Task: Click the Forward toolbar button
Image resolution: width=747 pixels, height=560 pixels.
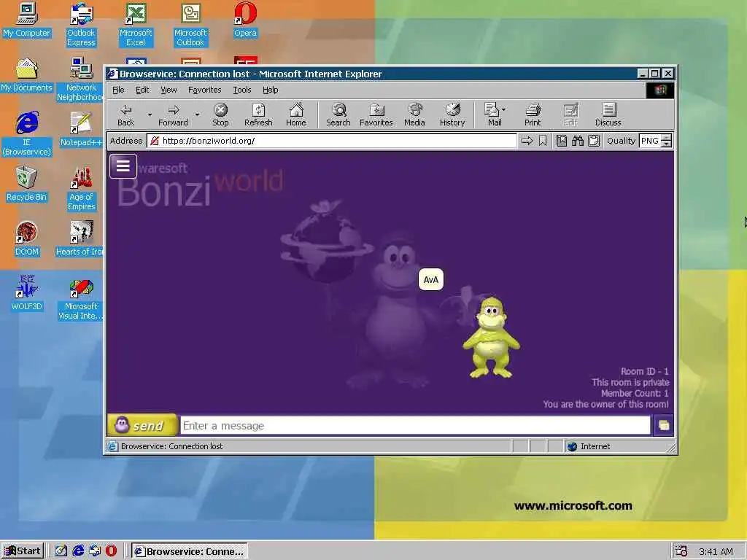Action: click(x=173, y=114)
